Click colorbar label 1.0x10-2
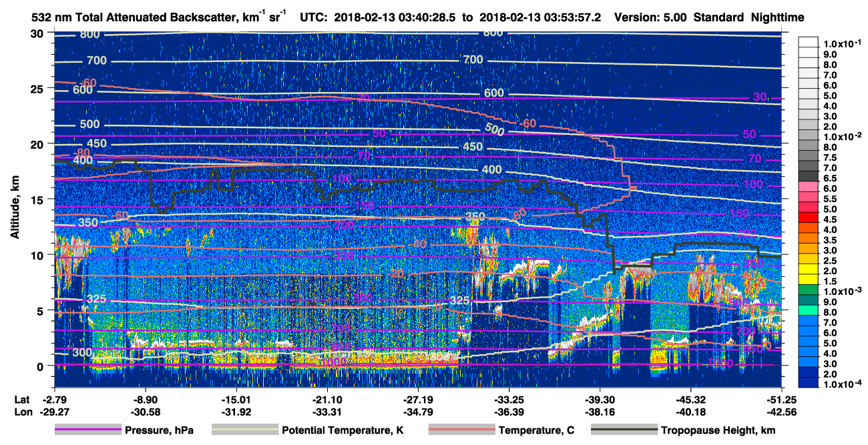868x445 pixels. pos(841,136)
